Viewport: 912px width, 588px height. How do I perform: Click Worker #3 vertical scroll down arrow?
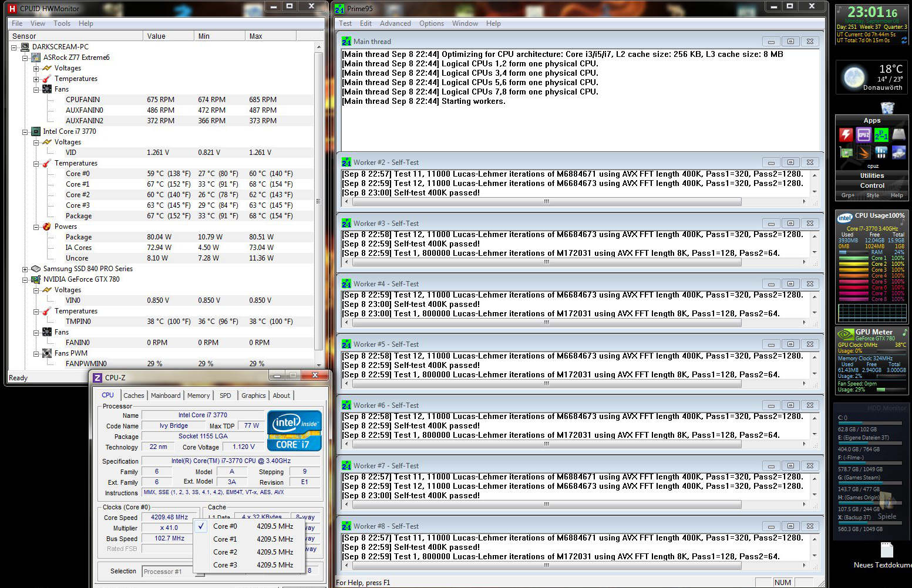815,252
